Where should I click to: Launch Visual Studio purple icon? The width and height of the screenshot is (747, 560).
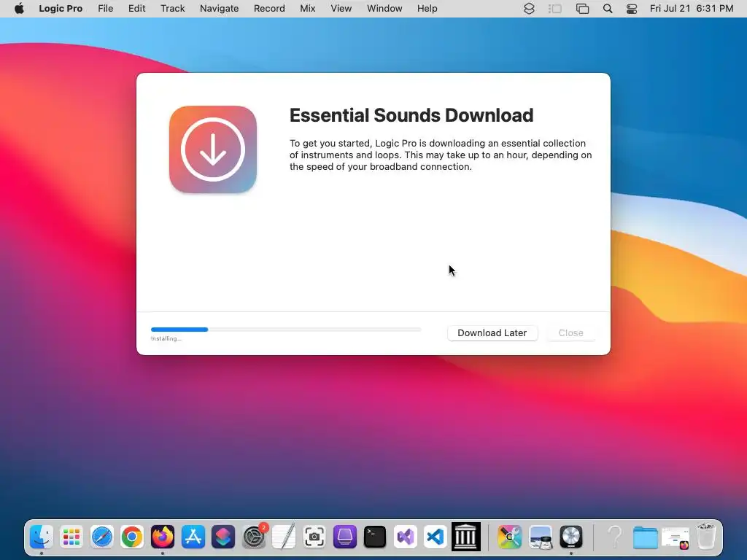(406, 537)
